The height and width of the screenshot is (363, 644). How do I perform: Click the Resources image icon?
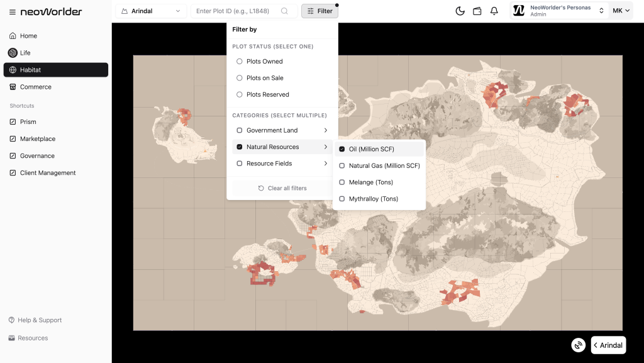pyautogui.click(x=11, y=338)
